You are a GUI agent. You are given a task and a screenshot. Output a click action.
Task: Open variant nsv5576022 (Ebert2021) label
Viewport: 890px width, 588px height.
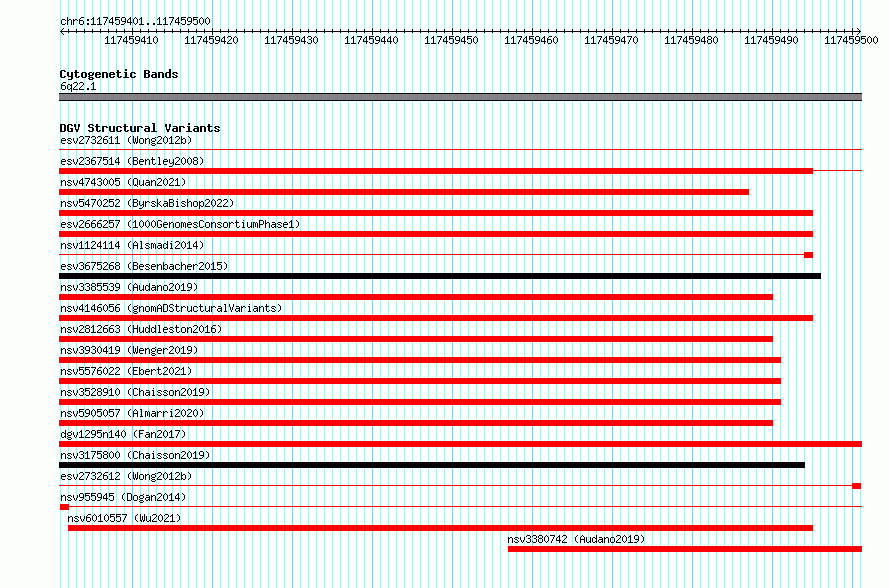[x=126, y=371]
